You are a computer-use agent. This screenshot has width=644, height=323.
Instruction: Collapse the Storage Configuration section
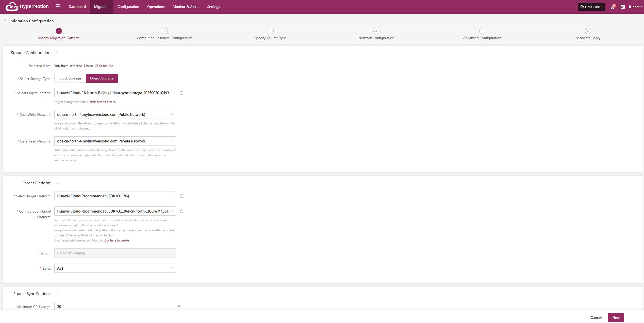[x=57, y=53]
